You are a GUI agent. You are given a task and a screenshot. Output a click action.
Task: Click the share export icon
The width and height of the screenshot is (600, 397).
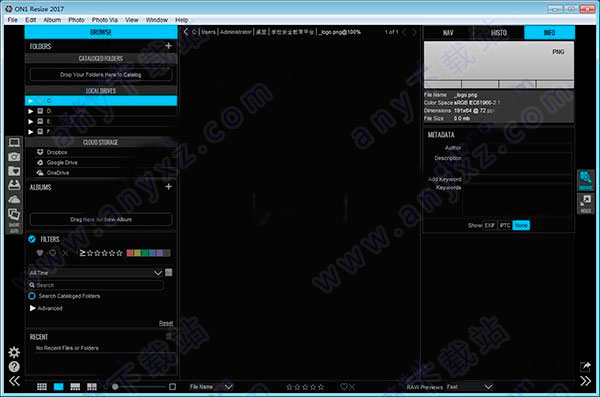[x=585, y=366]
